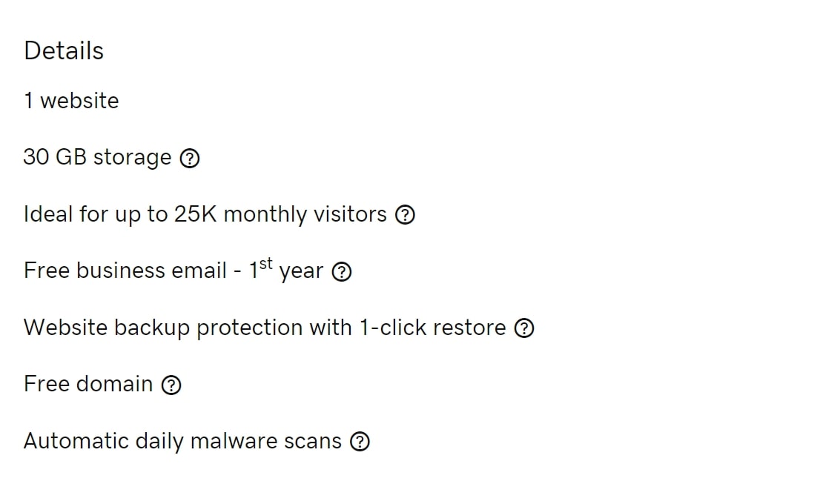Viewport: 823px width, 504px height.
Task: Show info for Automatic daily malware scans
Action: click(x=360, y=442)
